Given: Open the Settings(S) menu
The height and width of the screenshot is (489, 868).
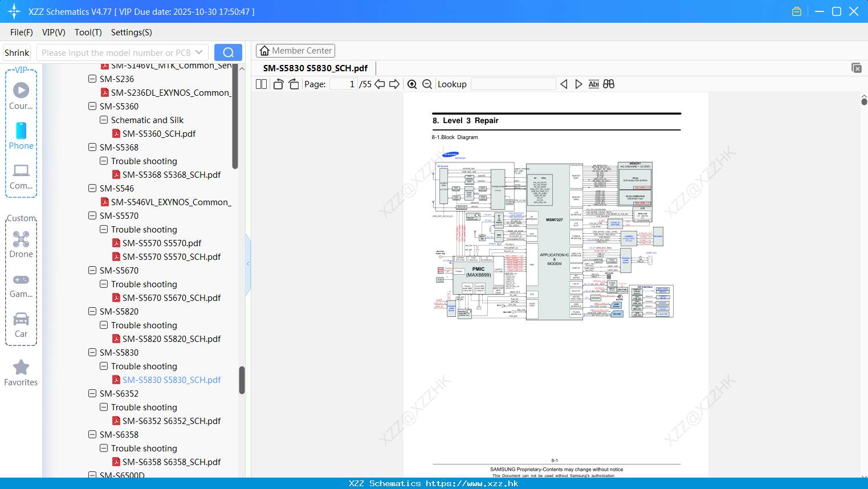Looking at the screenshot, I should click(x=132, y=32).
